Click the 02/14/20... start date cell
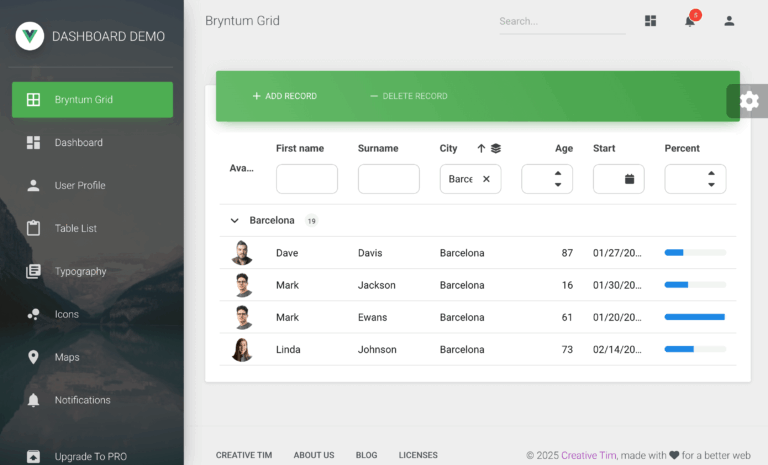 pyautogui.click(x=617, y=350)
